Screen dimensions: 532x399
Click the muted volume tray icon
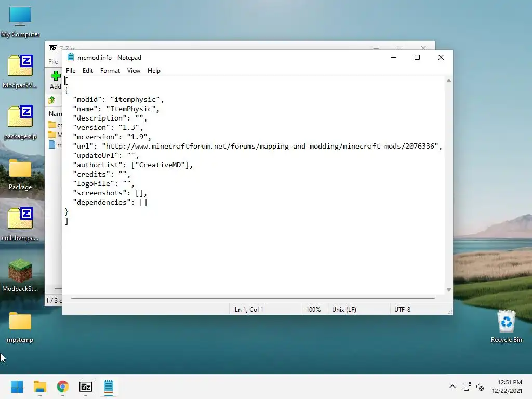480,387
